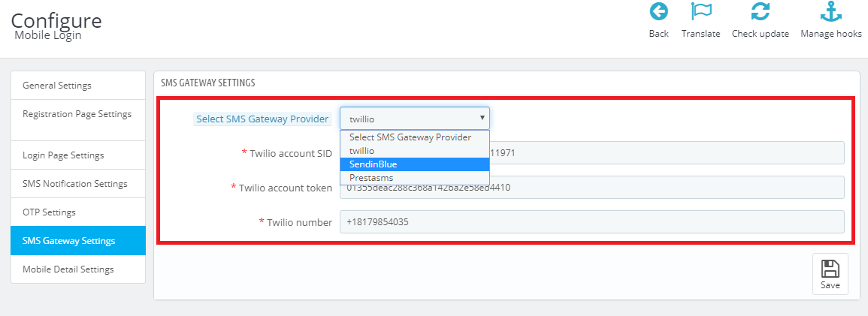The image size is (868, 316).
Task: Click into the Twilio number field
Action: [x=591, y=221]
